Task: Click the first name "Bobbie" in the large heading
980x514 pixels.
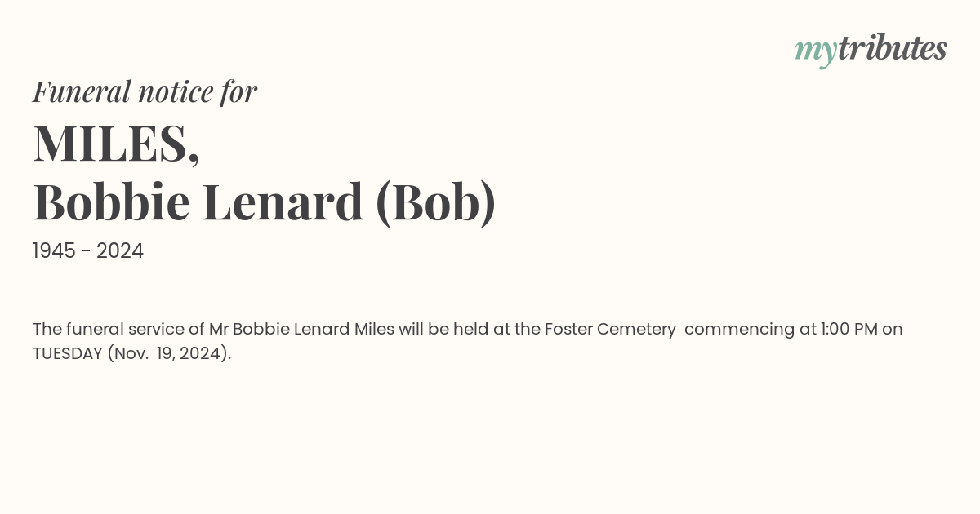Action: click(111, 202)
